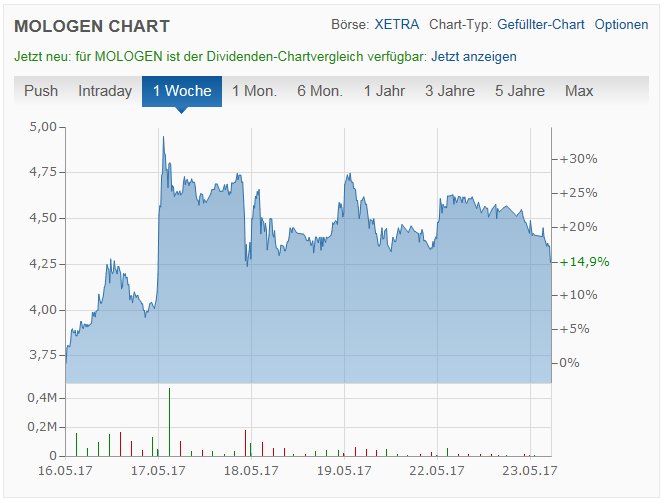Click the tallest volume bar on 17.05.17
This screenshot has height=500, width=669.
coord(170,420)
